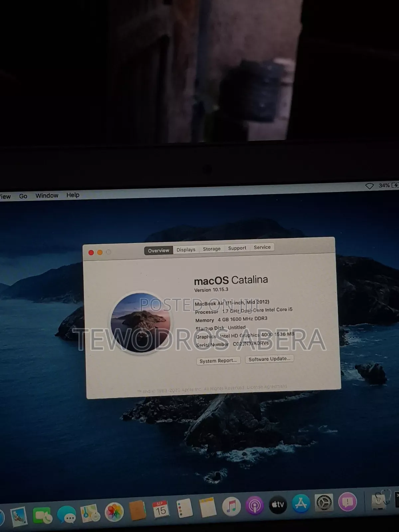Click the Software Update... button

pos(269,359)
